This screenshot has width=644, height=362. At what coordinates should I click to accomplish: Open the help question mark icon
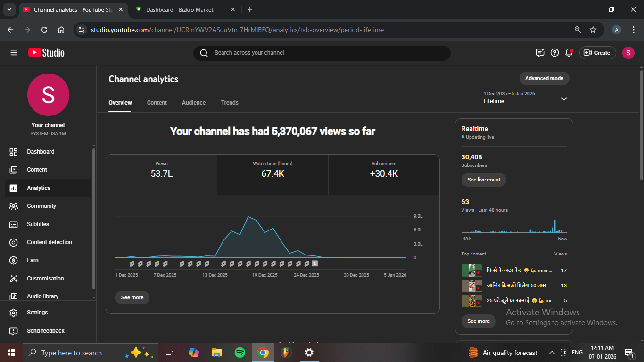click(555, 53)
